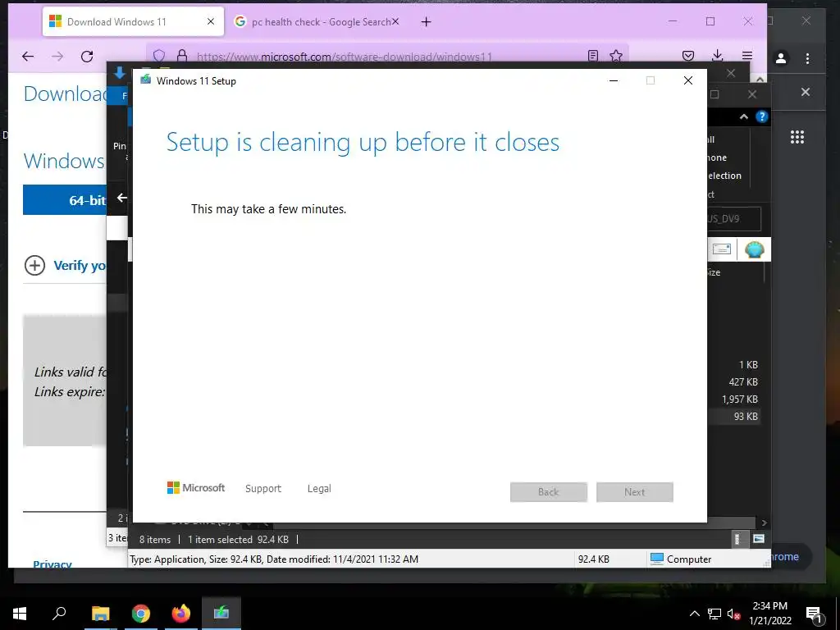The width and height of the screenshot is (840, 630).
Task: Select the 427 KB file row
Action: [x=733, y=382]
